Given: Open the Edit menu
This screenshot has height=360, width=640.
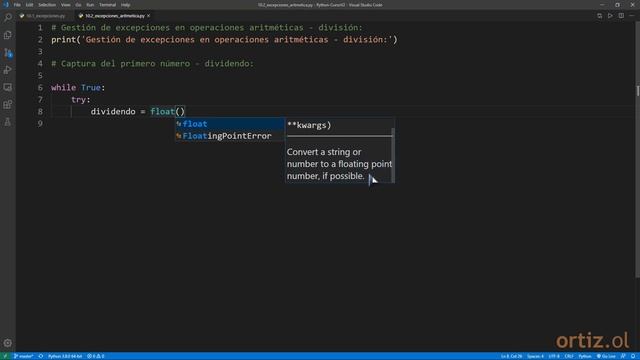Looking at the screenshot, I should click(x=29, y=5).
